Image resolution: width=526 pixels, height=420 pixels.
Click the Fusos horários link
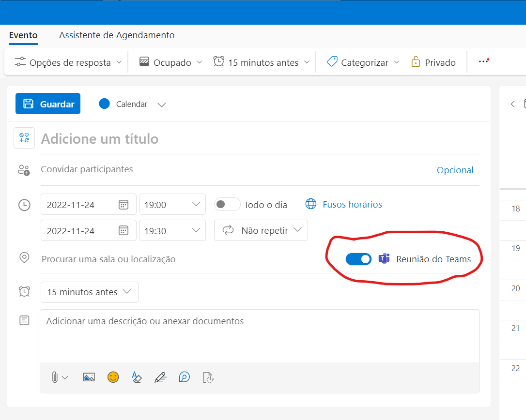[352, 205]
